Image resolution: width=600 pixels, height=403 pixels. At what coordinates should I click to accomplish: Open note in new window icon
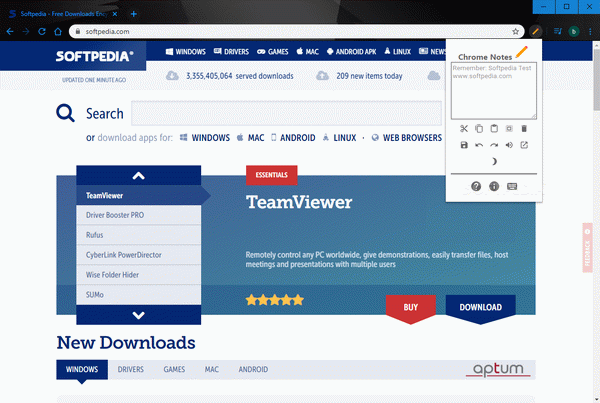[x=524, y=145]
